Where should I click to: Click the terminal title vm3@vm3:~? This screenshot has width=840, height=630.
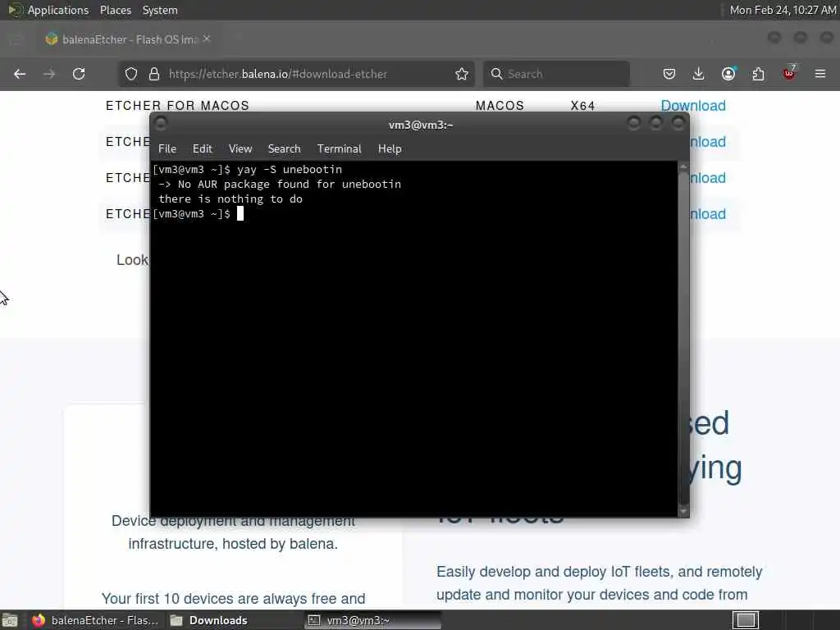pos(421,125)
